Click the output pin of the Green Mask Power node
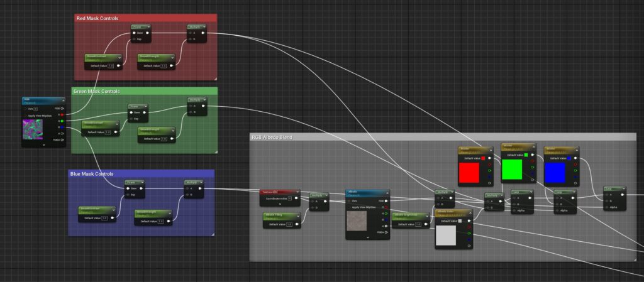This screenshot has width=644, height=282. [x=144, y=112]
